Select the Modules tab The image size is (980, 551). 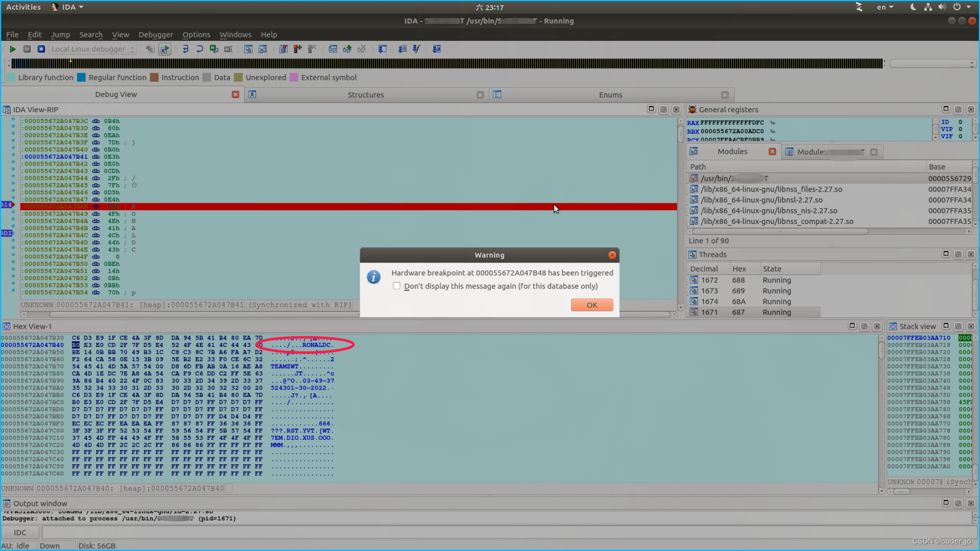[732, 152]
